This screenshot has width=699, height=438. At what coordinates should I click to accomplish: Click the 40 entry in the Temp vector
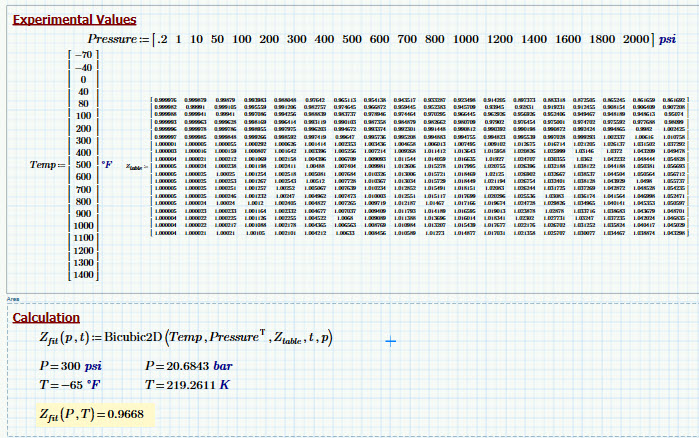coord(83,92)
